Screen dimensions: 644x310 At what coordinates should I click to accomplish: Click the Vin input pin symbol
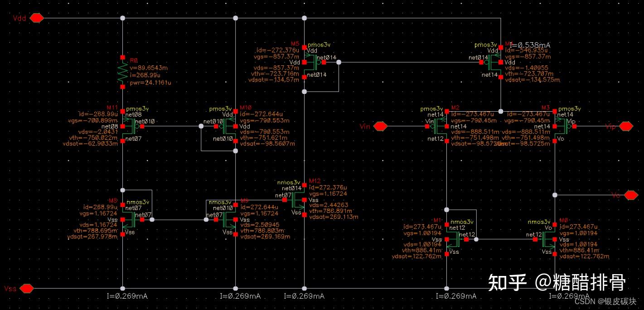380,126
